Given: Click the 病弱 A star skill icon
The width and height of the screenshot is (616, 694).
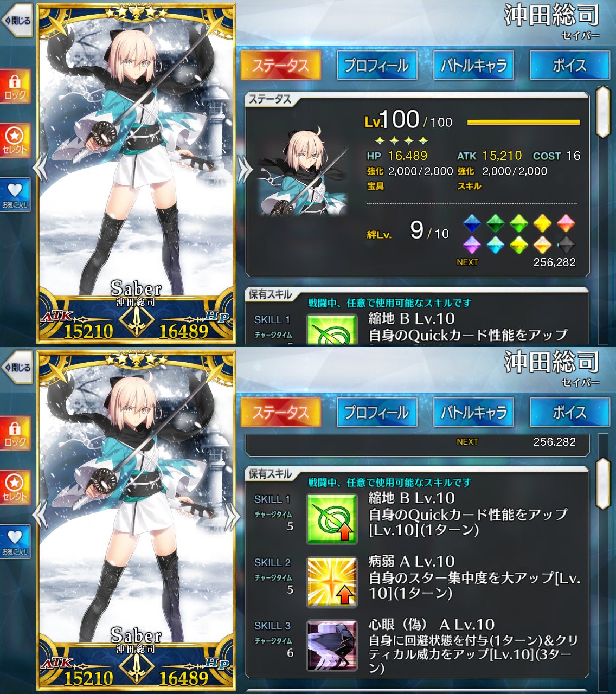Looking at the screenshot, I should [x=332, y=582].
